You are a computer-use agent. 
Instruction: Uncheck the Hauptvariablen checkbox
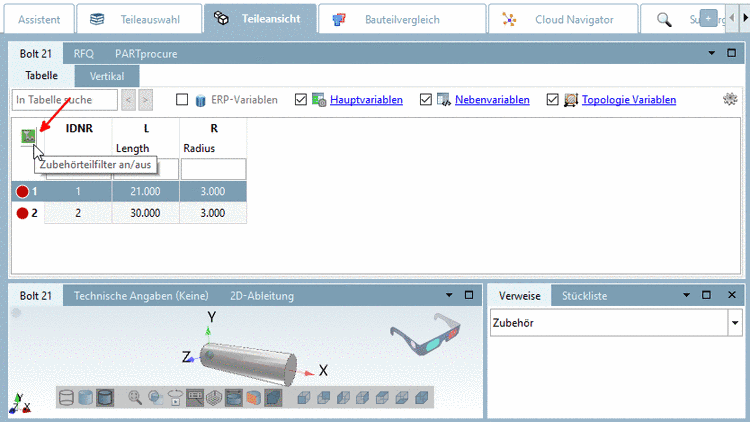300,100
